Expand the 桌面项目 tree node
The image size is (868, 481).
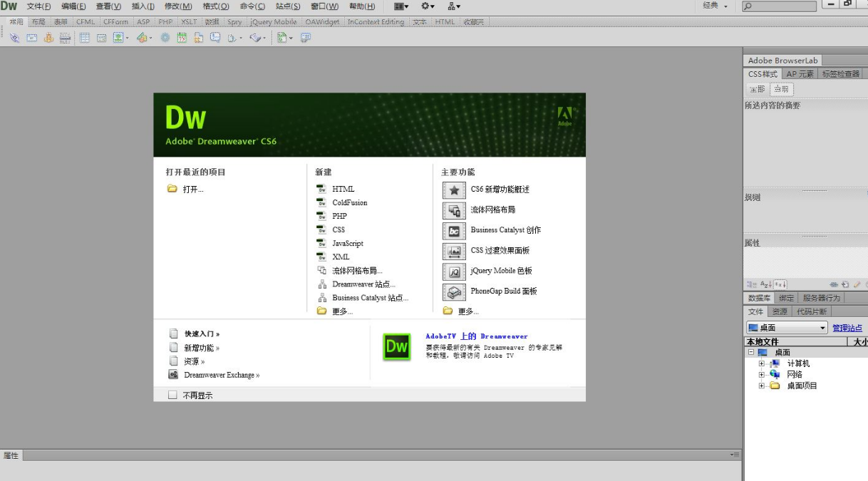pos(761,386)
